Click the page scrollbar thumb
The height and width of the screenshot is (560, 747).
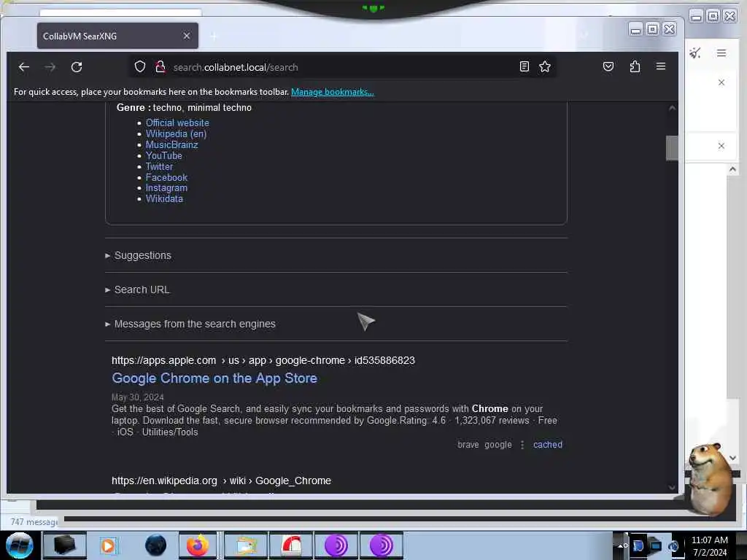(672, 148)
